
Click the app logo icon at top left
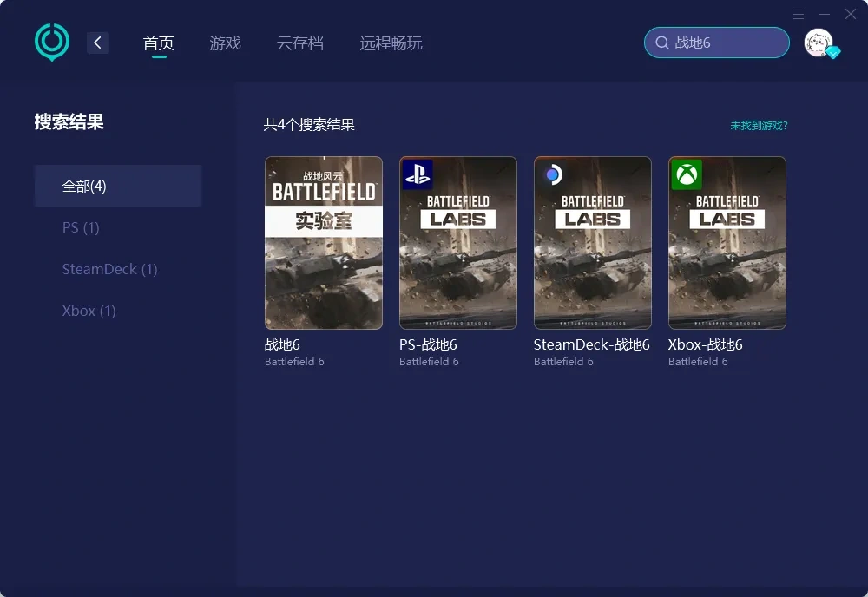(52, 42)
